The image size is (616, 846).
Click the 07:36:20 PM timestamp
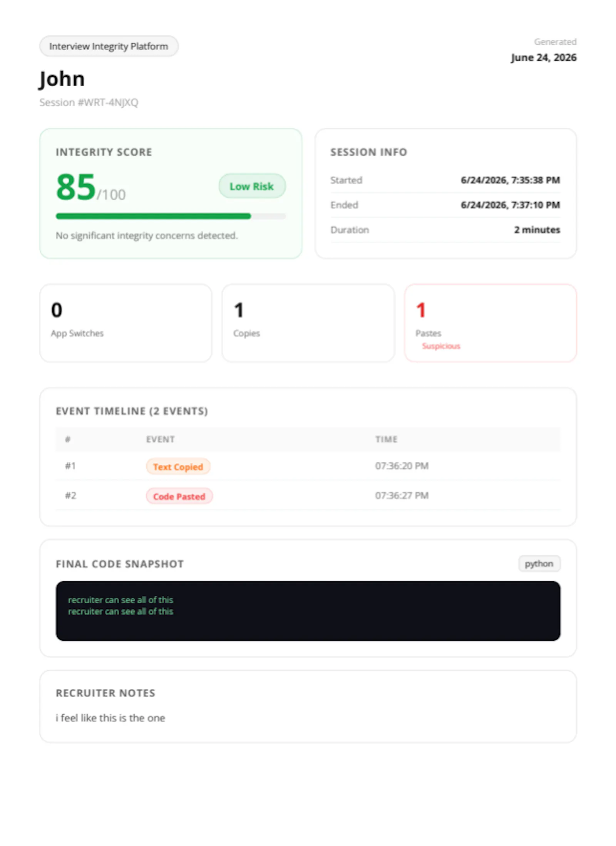(x=402, y=466)
